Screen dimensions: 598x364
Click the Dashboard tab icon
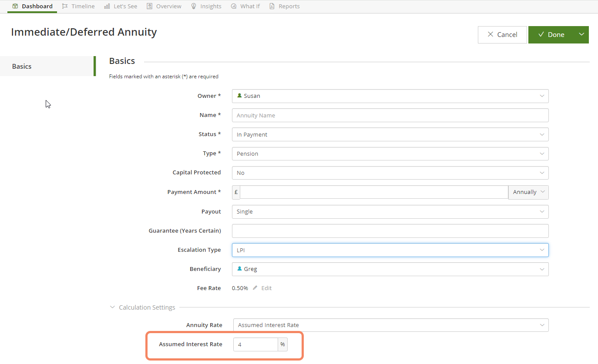15,7
